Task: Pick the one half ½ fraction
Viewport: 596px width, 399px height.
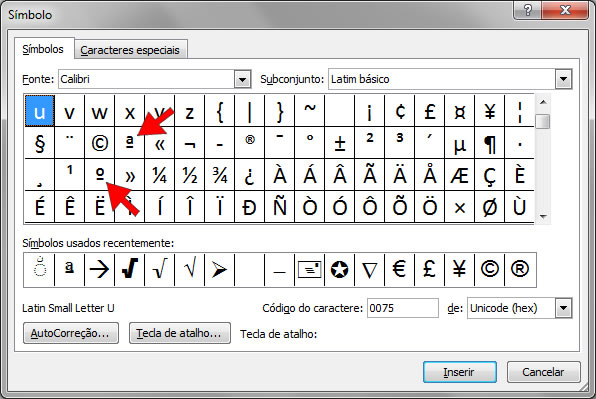Action: click(190, 174)
